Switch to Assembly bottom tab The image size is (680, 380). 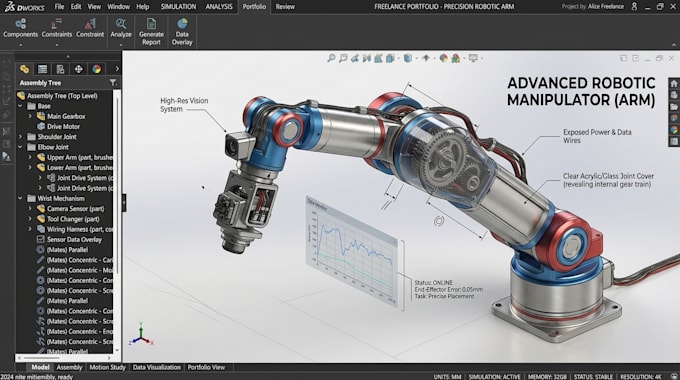point(69,367)
